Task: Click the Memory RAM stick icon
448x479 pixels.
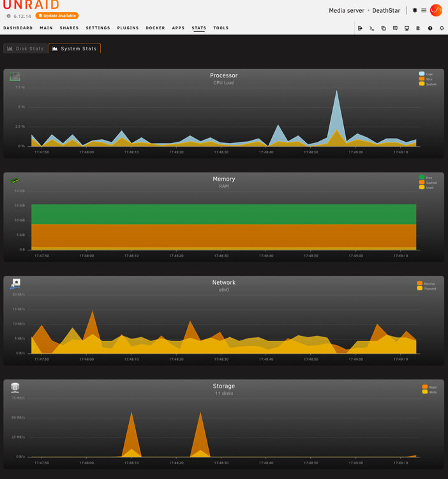Action: coord(15,180)
